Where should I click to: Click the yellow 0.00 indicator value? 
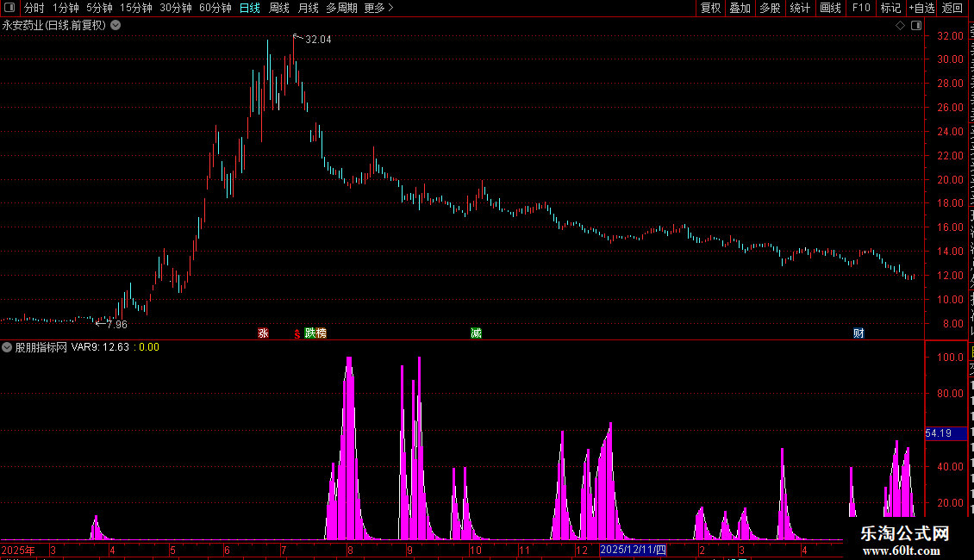(x=149, y=347)
